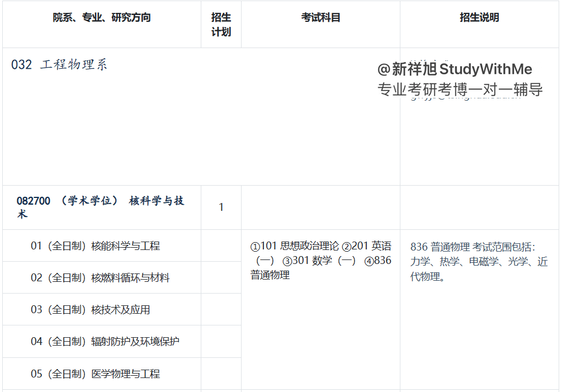This screenshot has height=392, width=562.
Task: Click the '招生计划' column header
Action: click(221, 25)
